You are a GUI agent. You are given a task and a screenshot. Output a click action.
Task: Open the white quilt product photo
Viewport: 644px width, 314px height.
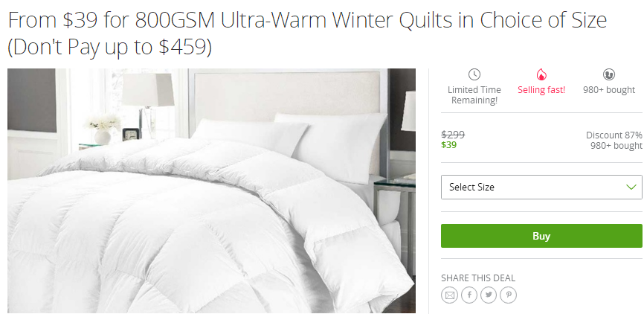(x=211, y=190)
